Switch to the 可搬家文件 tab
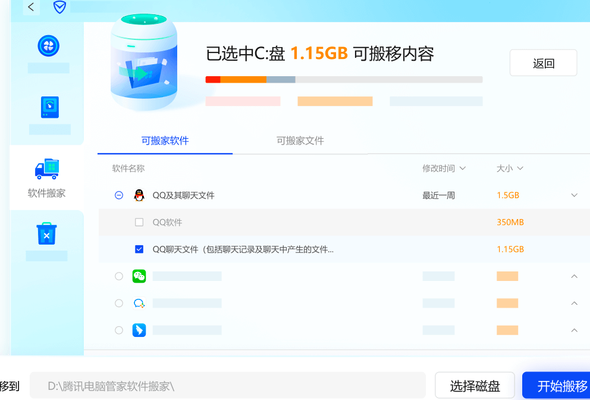590x400 pixels. [300, 141]
